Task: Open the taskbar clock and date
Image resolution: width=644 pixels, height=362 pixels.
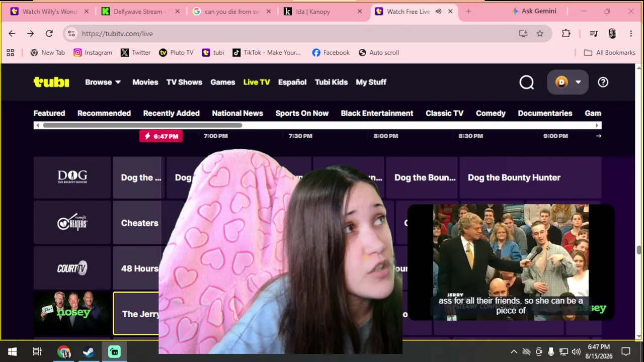Action: tap(599, 351)
